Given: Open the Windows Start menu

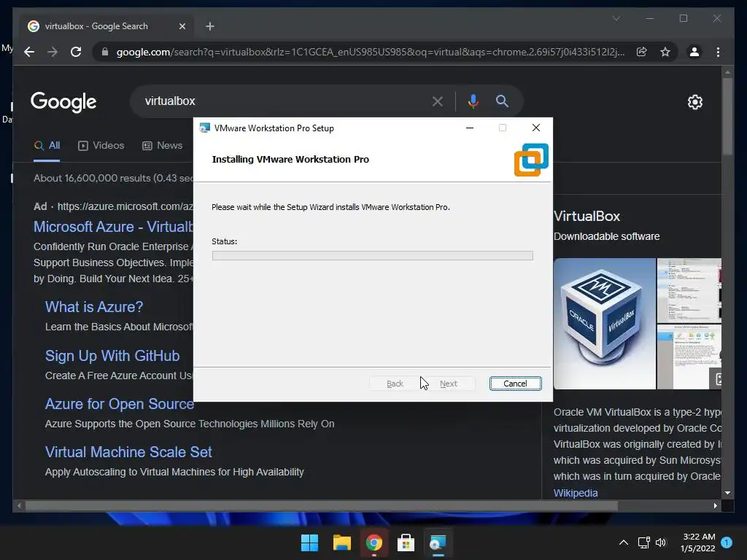Looking at the screenshot, I should pos(309,542).
